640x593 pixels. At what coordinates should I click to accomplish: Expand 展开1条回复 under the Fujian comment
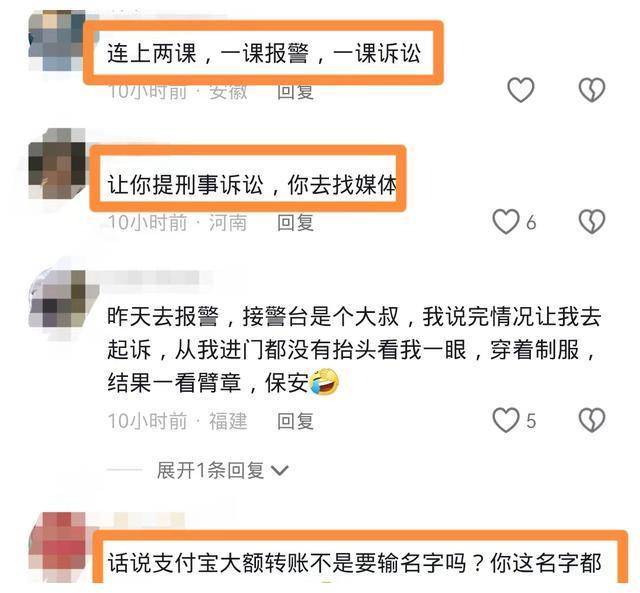pos(210,470)
